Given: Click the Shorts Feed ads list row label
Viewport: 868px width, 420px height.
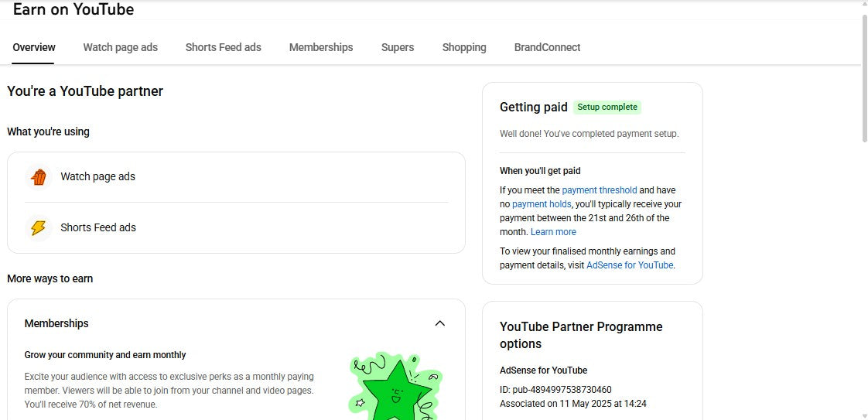Looking at the screenshot, I should pyautogui.click(x=98, y=228).
